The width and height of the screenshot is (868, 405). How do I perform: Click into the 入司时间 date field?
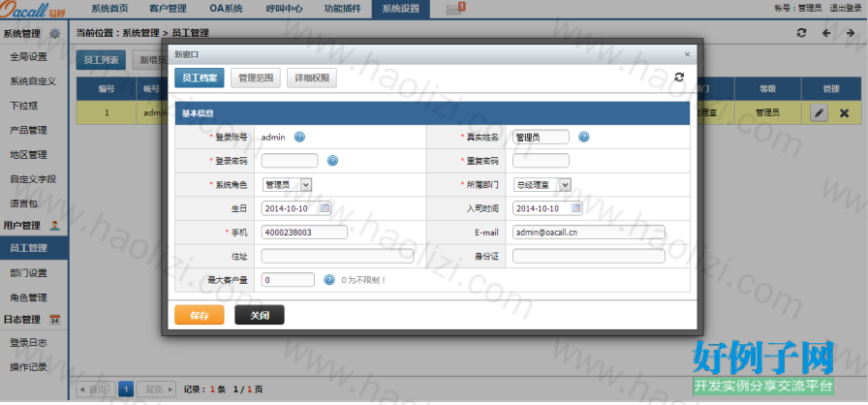point(547,208)
